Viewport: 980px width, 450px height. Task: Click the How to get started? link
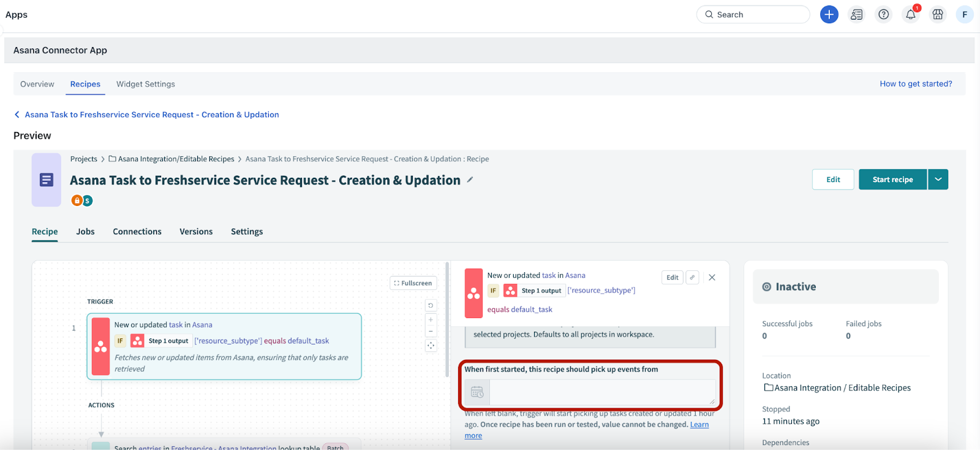(916, 84)
